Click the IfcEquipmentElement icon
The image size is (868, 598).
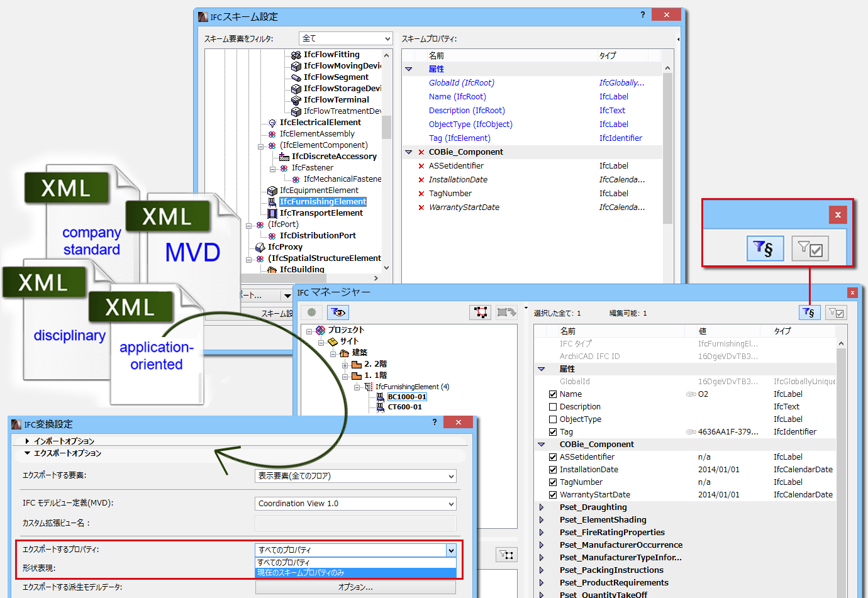[x=272, y=191]
